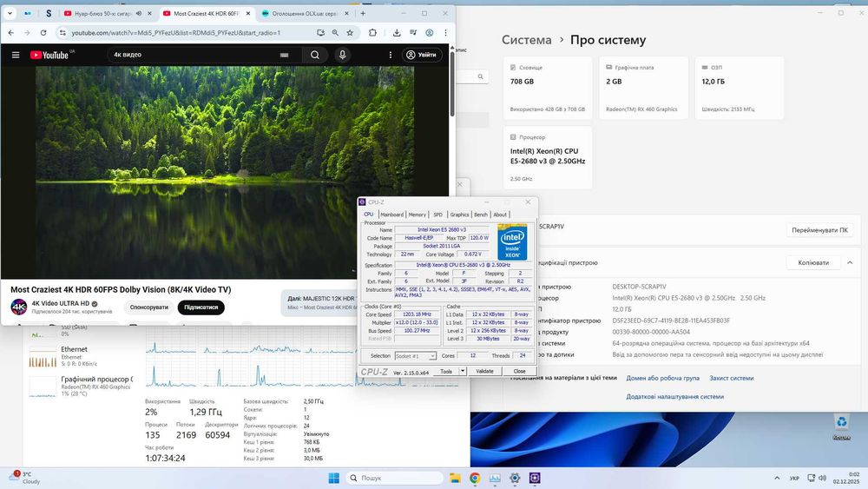
Task: Mute the audio-playing tab via speaker icon
Action: click(138, 13)
